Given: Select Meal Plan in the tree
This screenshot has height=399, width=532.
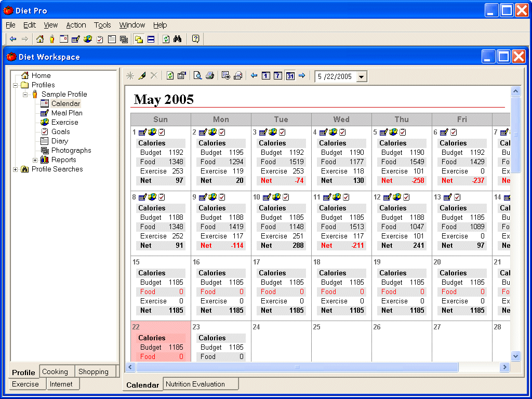Looking at the screenshot, I should click(x=67, y=113).
